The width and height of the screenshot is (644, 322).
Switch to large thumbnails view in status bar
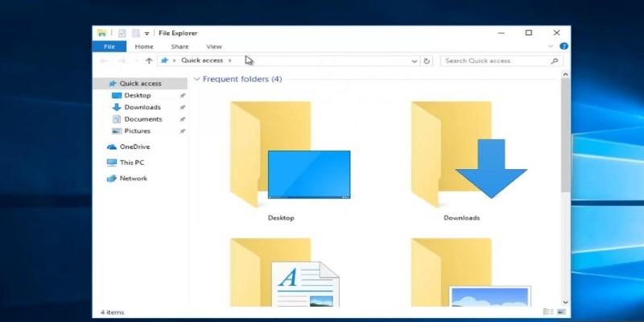coord(561,312)
